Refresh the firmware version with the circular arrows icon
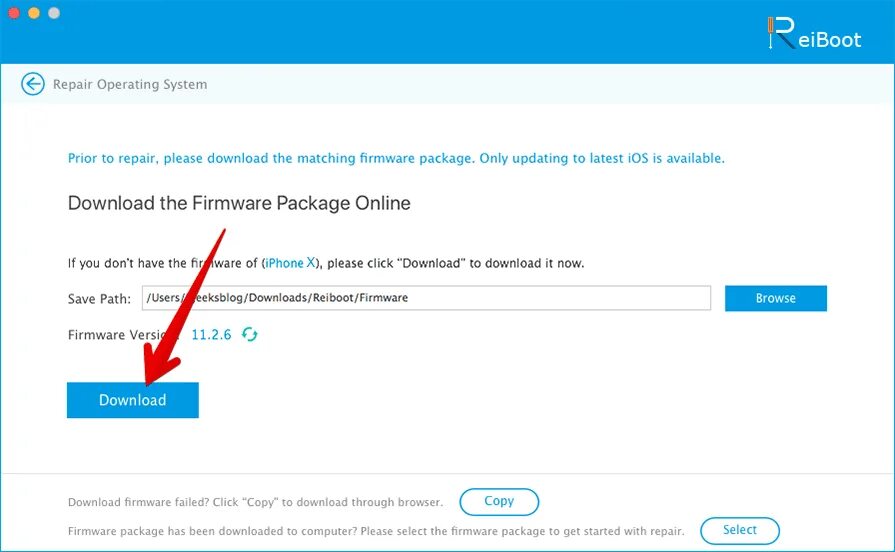This screenshot has height=552, width=895. coord(249,334)
